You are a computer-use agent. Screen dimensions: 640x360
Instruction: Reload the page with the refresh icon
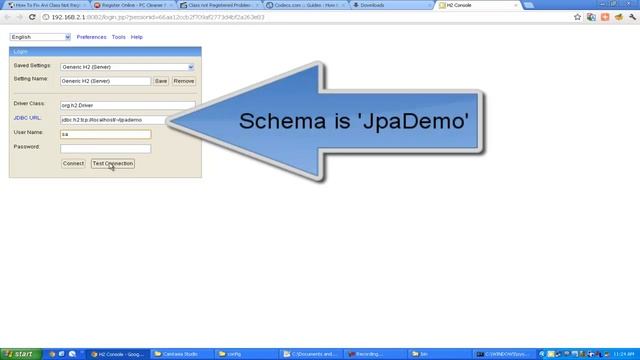coord(32,17)
